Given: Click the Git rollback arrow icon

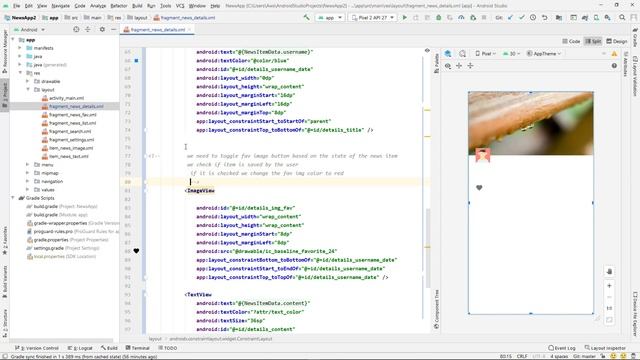Looking at the screenshot, I should point(544,18).
